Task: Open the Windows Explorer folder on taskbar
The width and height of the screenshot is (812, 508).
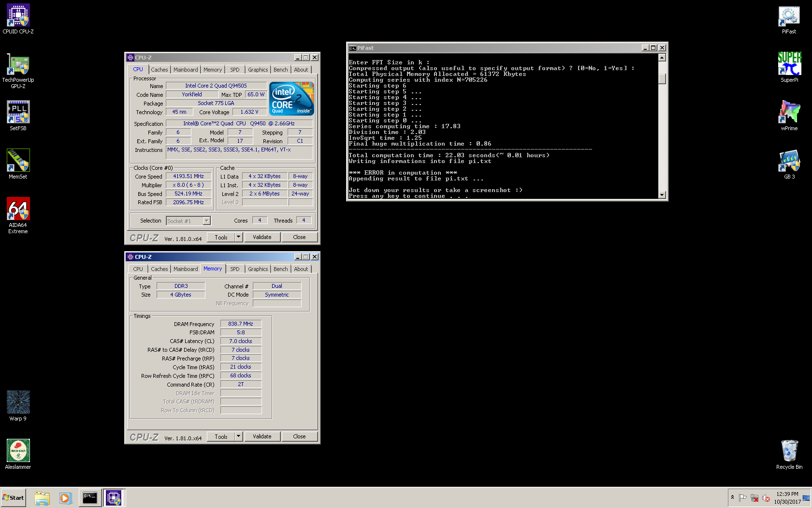Action: click(x=42, y=498)
